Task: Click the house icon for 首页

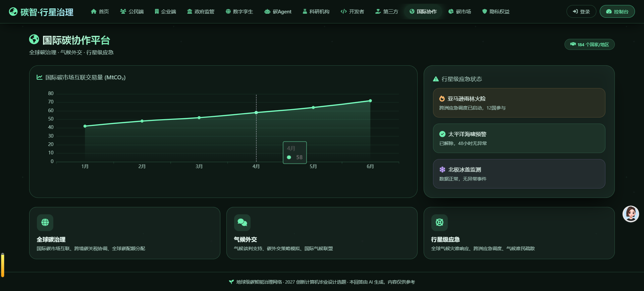Action: (x=94, y=11)
